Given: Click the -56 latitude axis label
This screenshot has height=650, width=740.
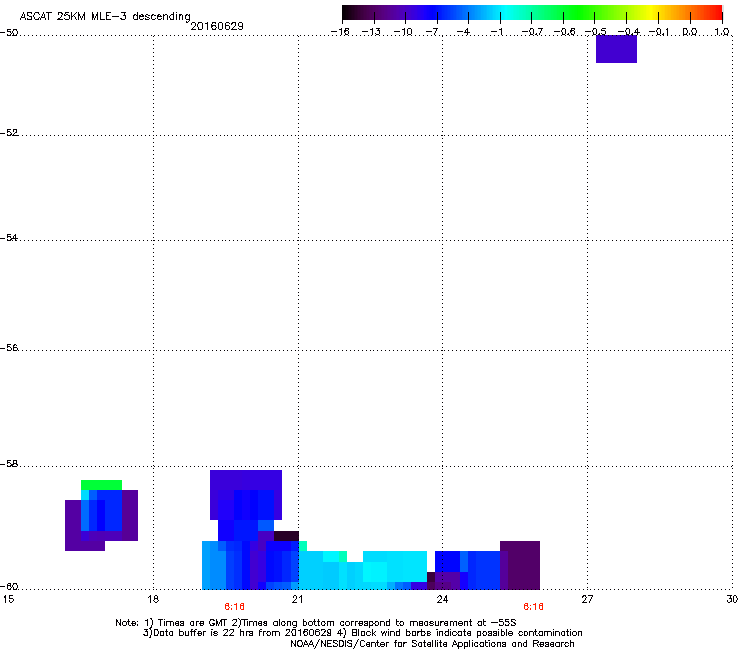Looking at the screenshot, I should tap(9, 347).
